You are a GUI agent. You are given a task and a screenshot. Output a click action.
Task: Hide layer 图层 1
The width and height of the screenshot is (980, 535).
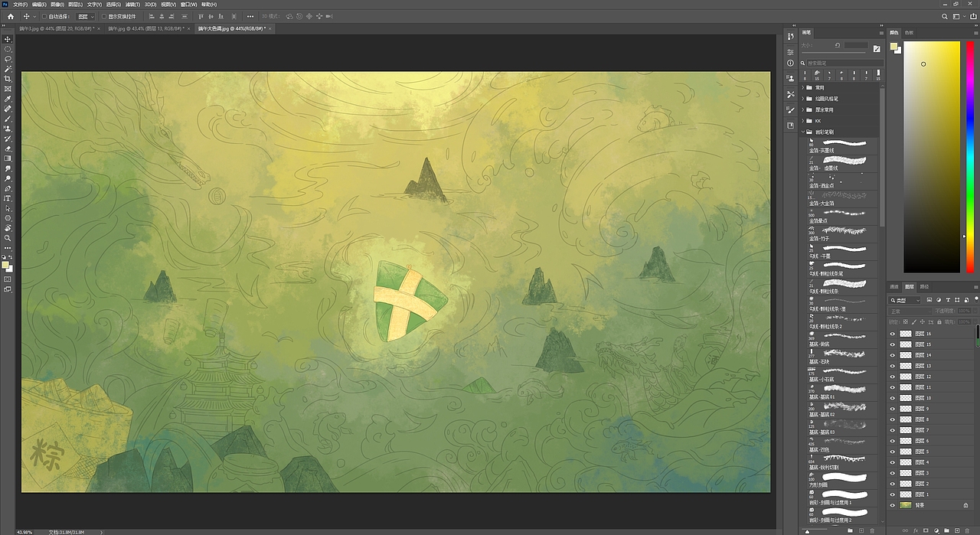893,494
